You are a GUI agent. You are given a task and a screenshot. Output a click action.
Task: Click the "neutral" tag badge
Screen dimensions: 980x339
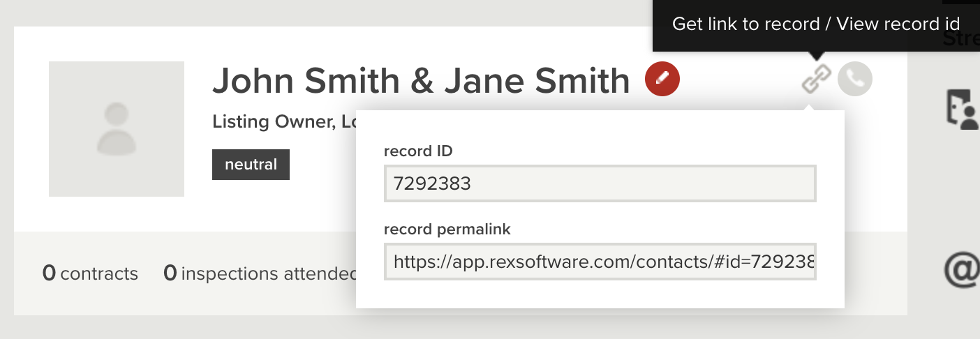pyautogui.click(x=251, y=165)
